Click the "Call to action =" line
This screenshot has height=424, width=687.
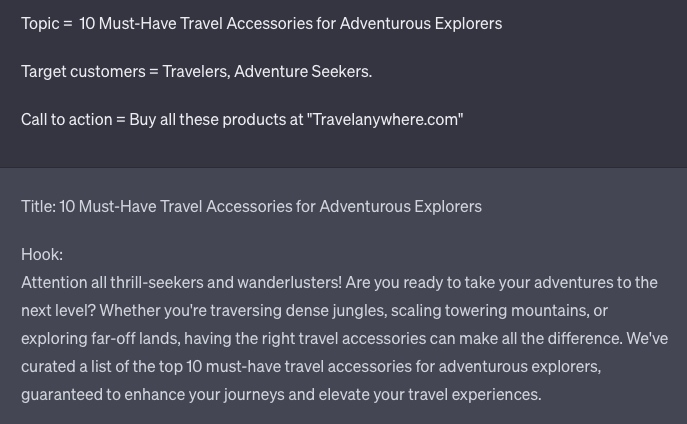242,119
